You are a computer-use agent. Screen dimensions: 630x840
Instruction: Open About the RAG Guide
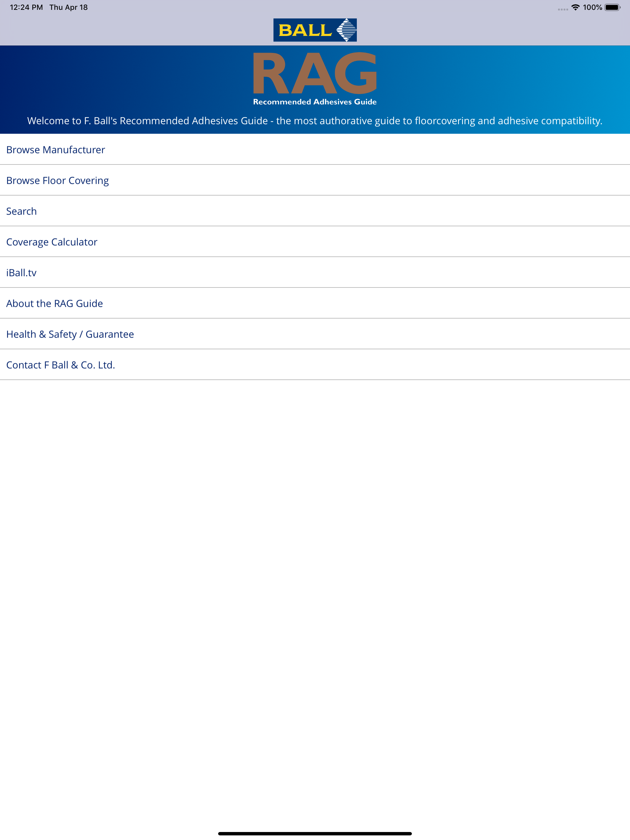[x=315, y=303]
